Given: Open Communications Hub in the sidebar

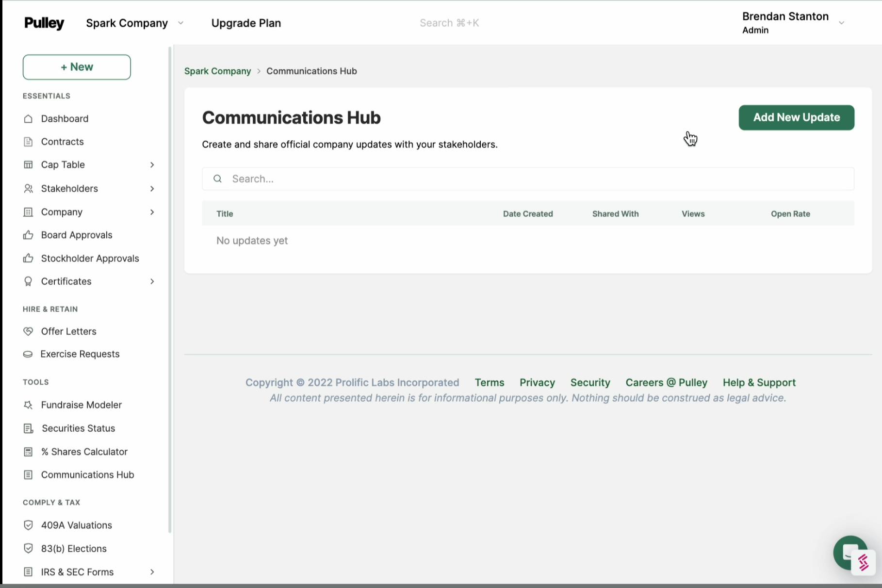Looking at the screenshot, I should pos(87,475).
